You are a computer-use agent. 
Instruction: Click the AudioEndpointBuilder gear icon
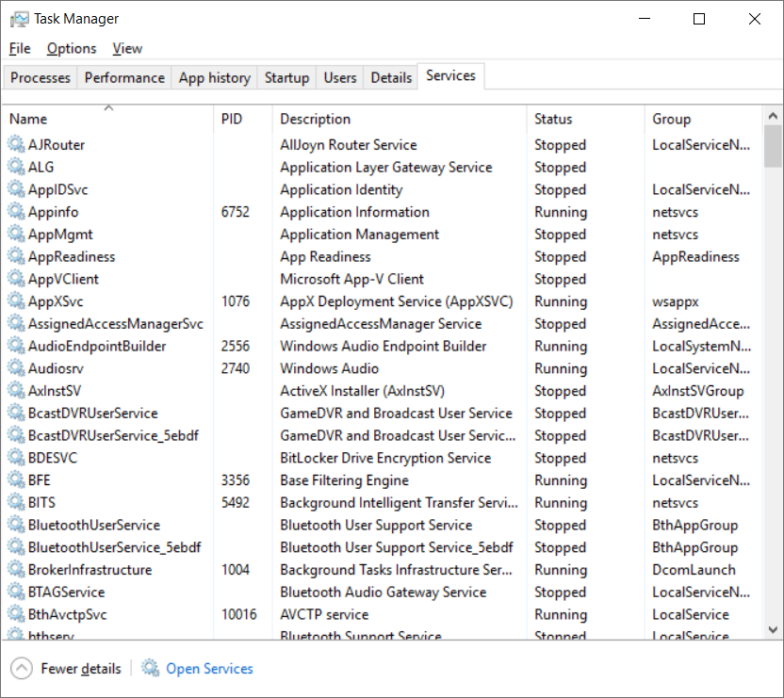coord(16,346)
